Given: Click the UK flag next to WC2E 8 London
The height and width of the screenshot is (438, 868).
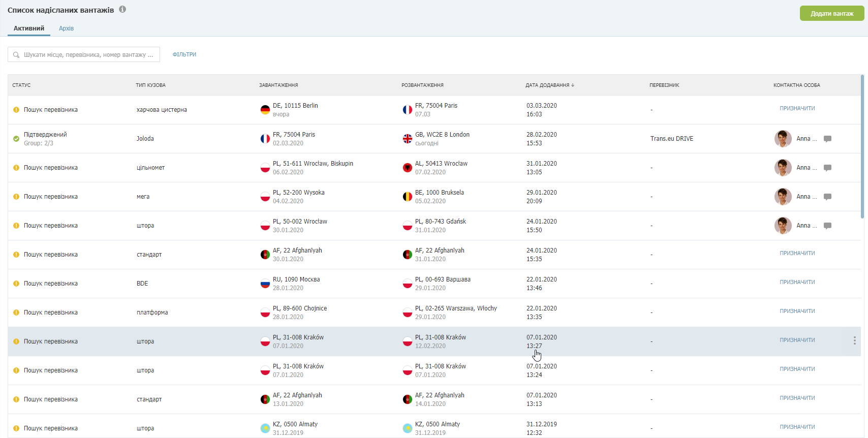Looking at the screenshot, I should pyautogui.click(x=408, y=139).
